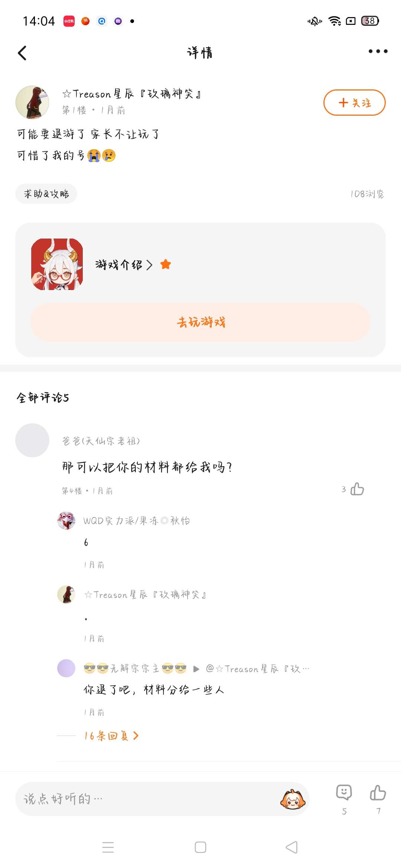Expand 游戏介绍 game introduction
The image size is (401, 868).
124,265
